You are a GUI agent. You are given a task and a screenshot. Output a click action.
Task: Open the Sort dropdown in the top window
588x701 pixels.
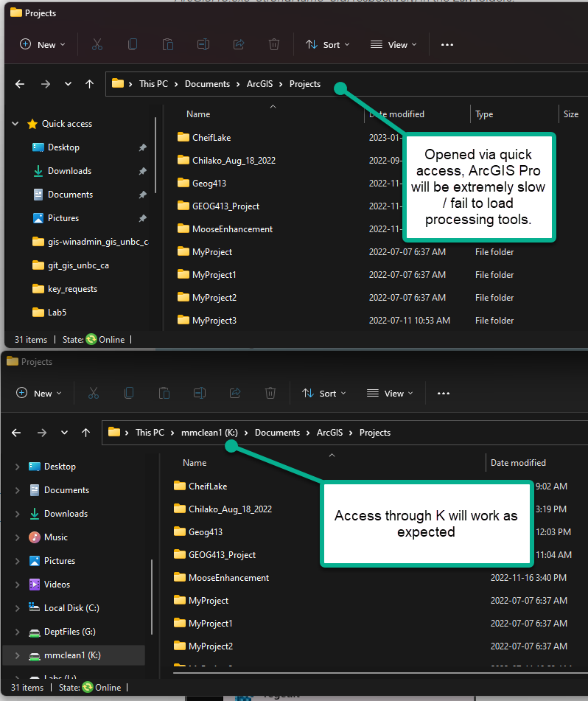coord(327,45)
